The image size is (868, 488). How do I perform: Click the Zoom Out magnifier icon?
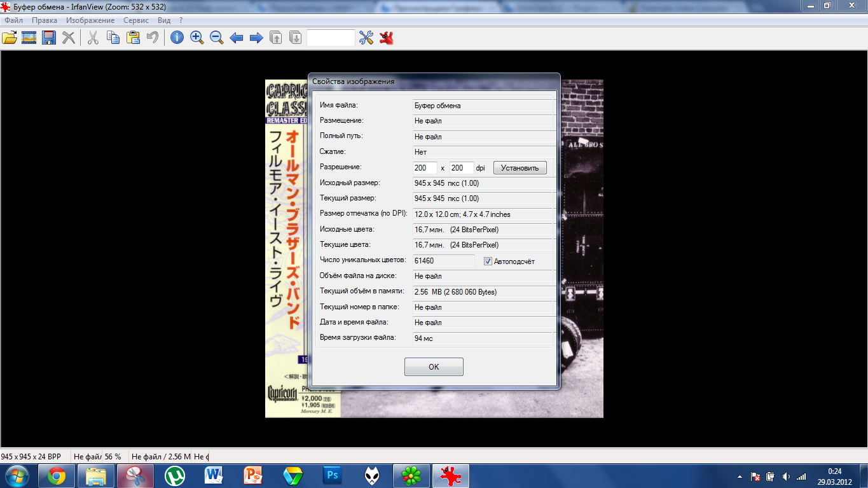[x=217, y=38]
